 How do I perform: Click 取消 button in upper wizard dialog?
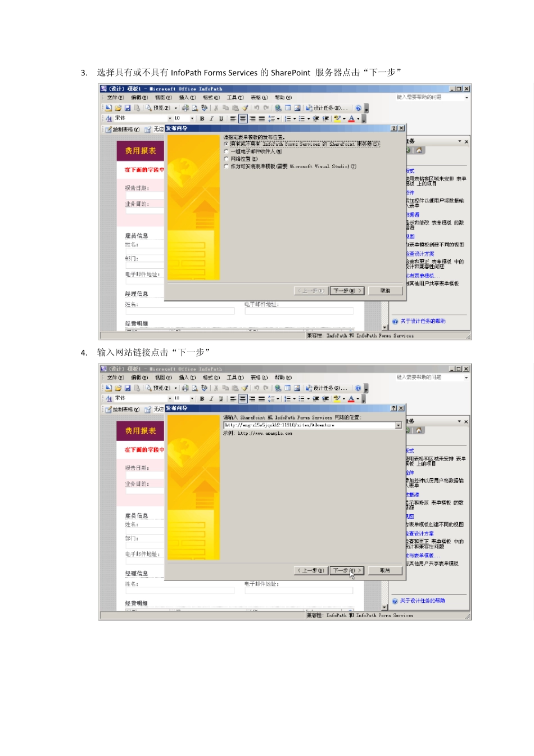[385, 290]
